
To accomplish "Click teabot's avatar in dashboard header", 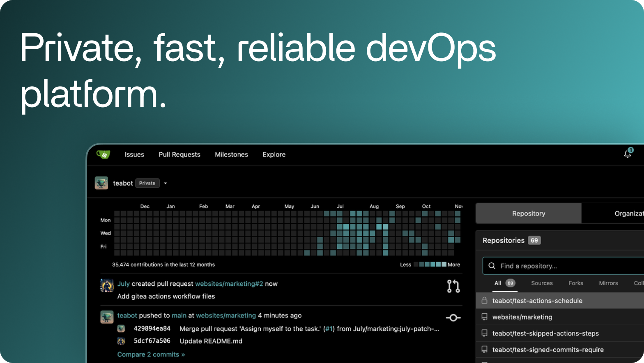I will pyautogui.click(x=101, y=183).
